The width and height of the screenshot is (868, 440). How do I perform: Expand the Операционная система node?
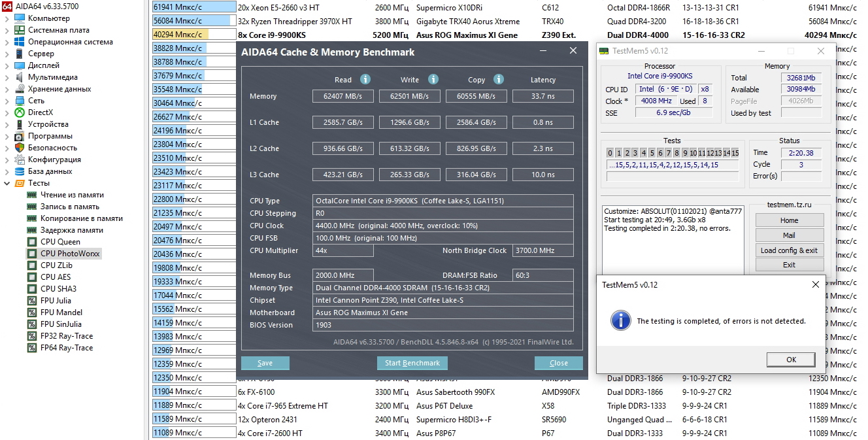tap(7, 42)
